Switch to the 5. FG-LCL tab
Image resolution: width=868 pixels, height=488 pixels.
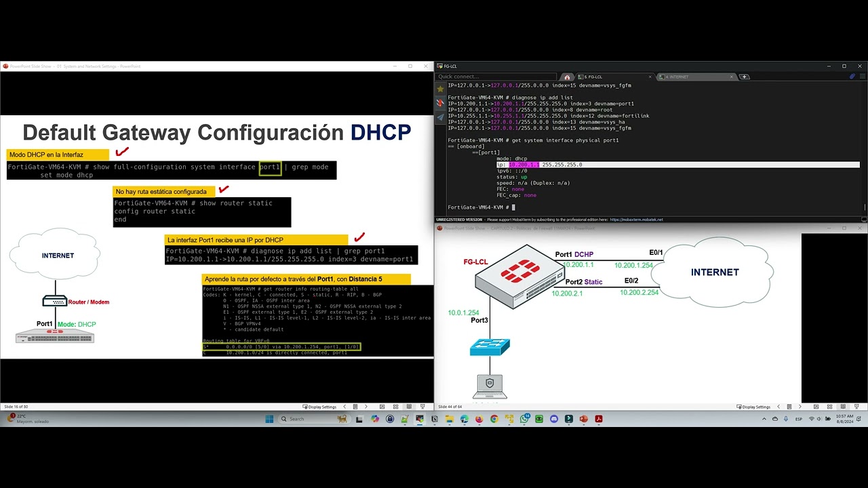coord(614,77)
